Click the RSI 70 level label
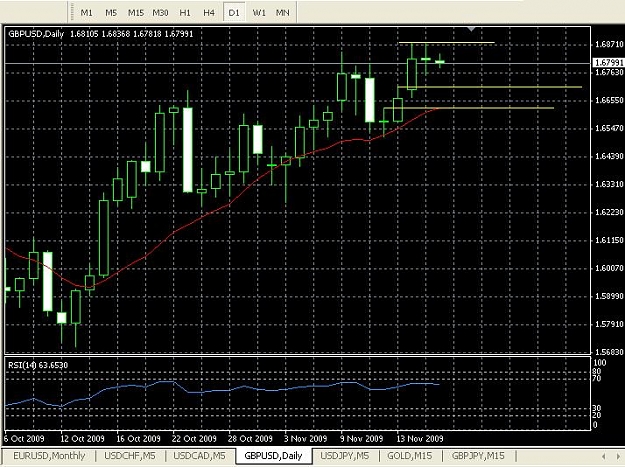Viewport: 625px width, 467px height. click(597, 378)
